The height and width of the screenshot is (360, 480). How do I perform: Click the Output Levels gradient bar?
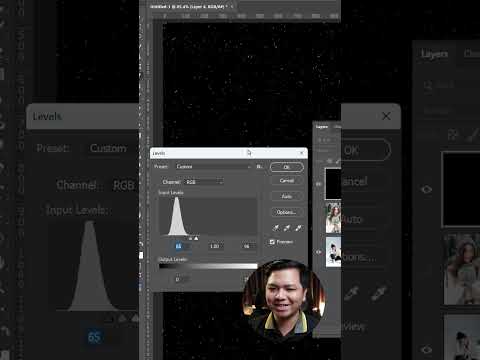pyautogui.click(x=208, y=266)
